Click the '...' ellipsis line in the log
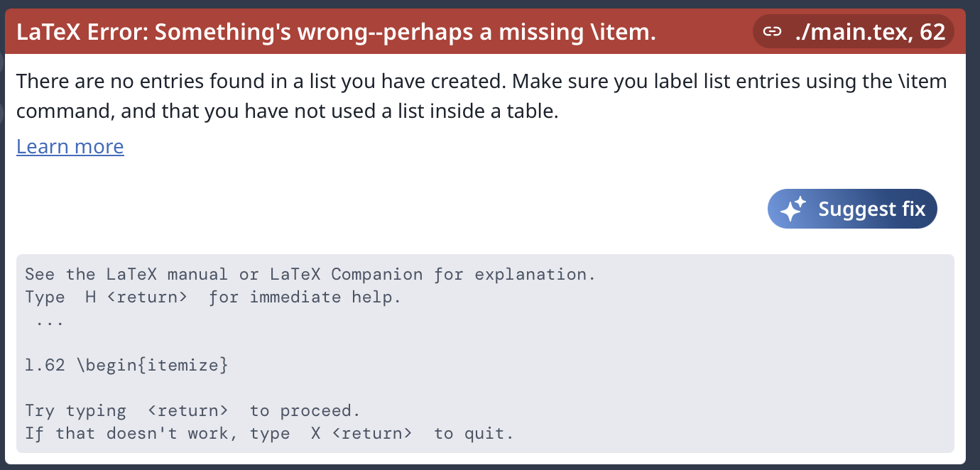Viewport: 980px width, 470px height. (49, 321)
